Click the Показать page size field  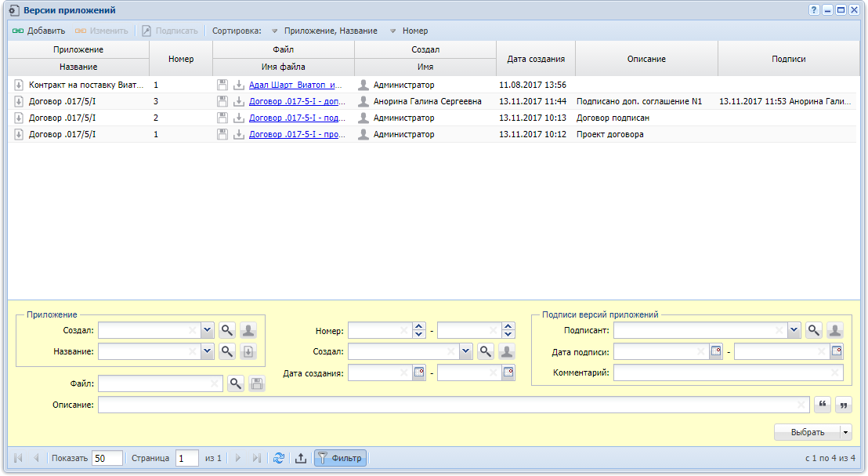[107, 458]
